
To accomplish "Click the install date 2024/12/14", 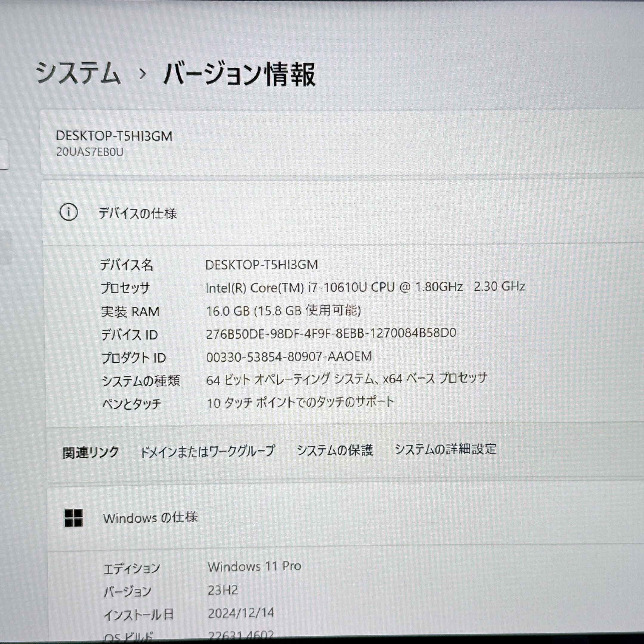I will 241,613.
